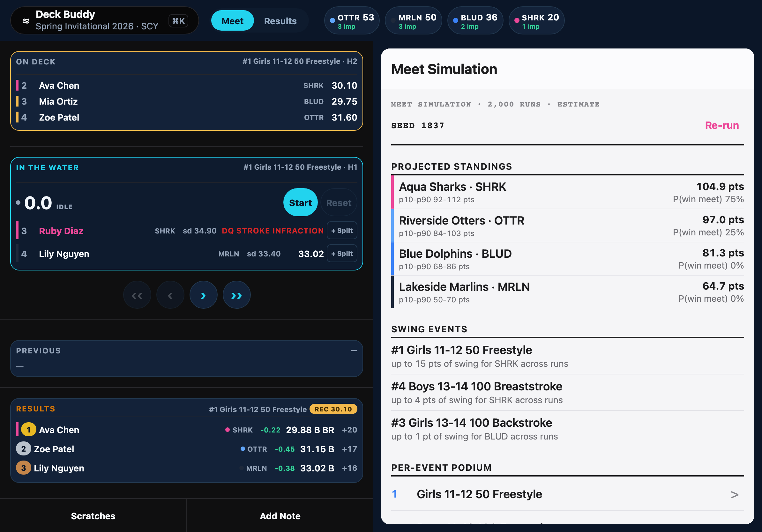The width and height of the screenshot is (762, 532).
Task: Skip to last heat with double-right arrows
Action: click(237, 295)
